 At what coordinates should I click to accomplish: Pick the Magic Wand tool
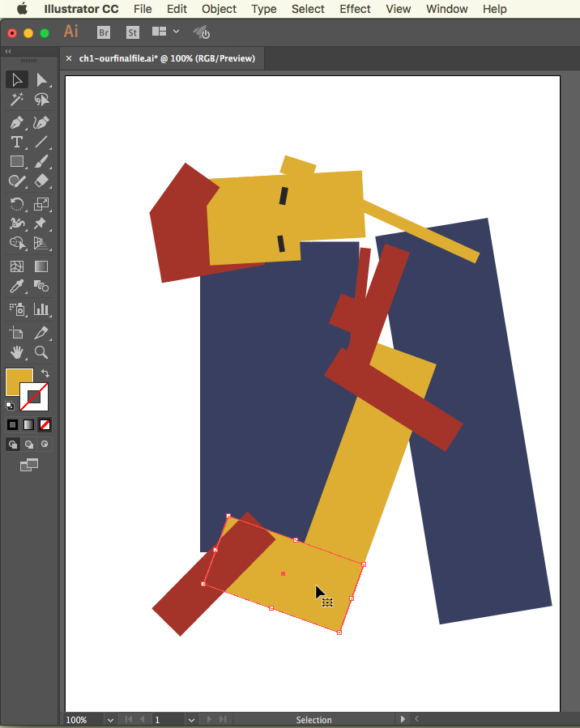(x=16, y=100)
